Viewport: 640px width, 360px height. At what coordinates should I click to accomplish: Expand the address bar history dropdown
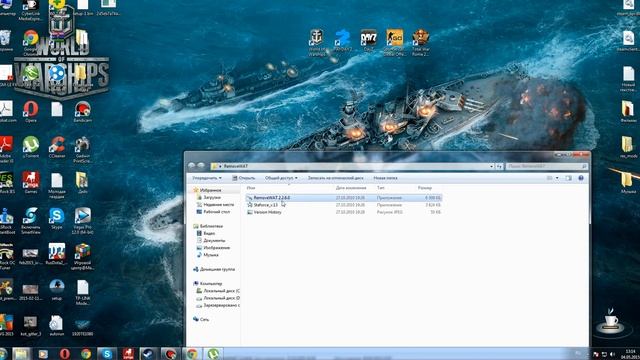click(491, 166)
